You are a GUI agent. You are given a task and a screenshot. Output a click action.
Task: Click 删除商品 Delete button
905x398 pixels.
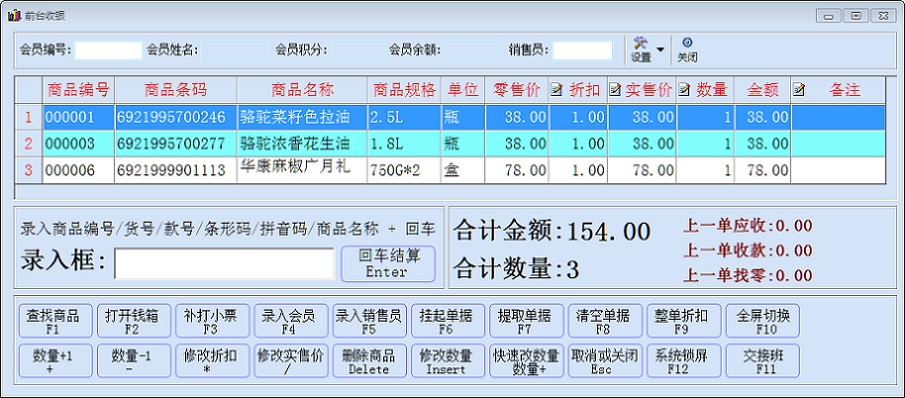click(x=369, y=361)
